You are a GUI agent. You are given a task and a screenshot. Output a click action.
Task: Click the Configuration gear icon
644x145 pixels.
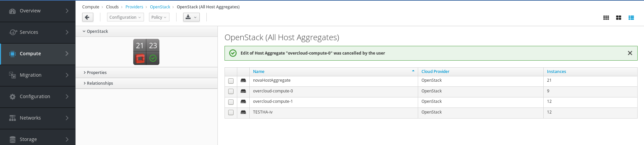tap(12, 96)
